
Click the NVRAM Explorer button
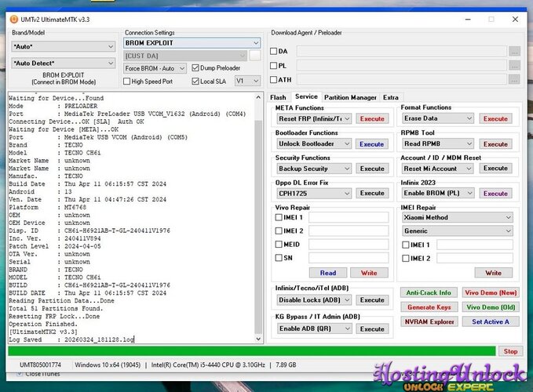(x=429, y=321)
